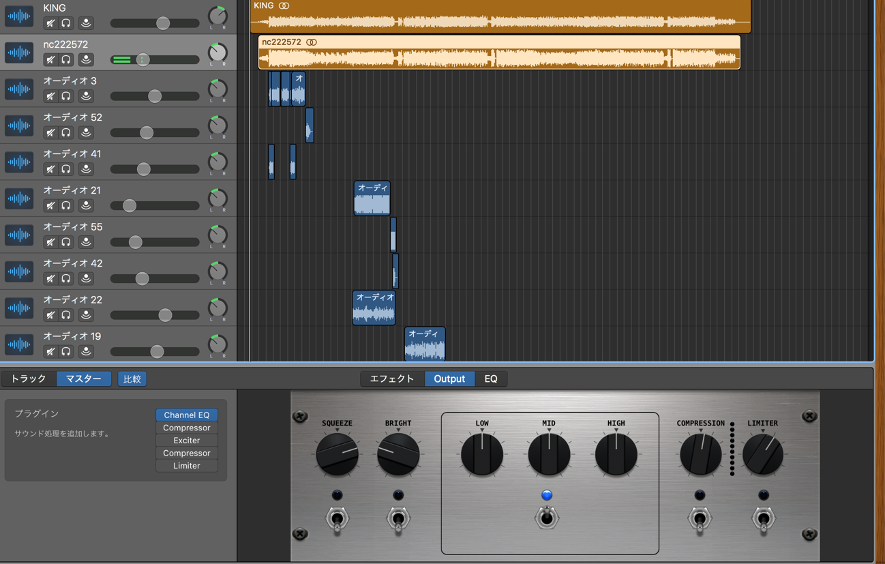The height and width of the screenshot is (564, 885).
Task: Mute the オーディオ 41 track
Action: coord(51,169)
